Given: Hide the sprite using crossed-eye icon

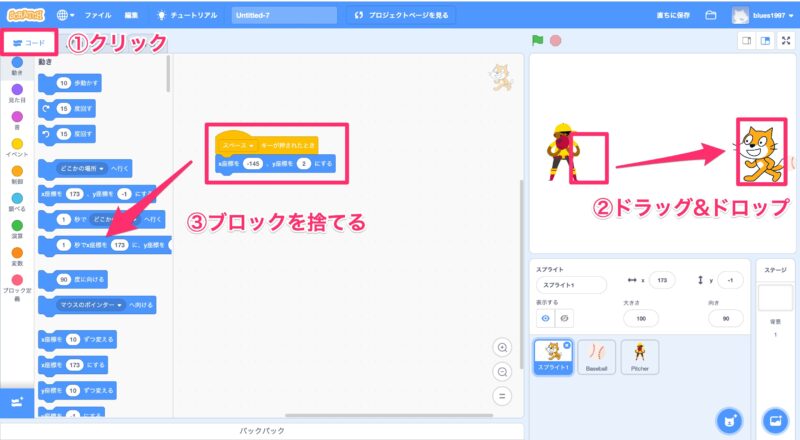Looking at the screenshot, I should [565, 318].
